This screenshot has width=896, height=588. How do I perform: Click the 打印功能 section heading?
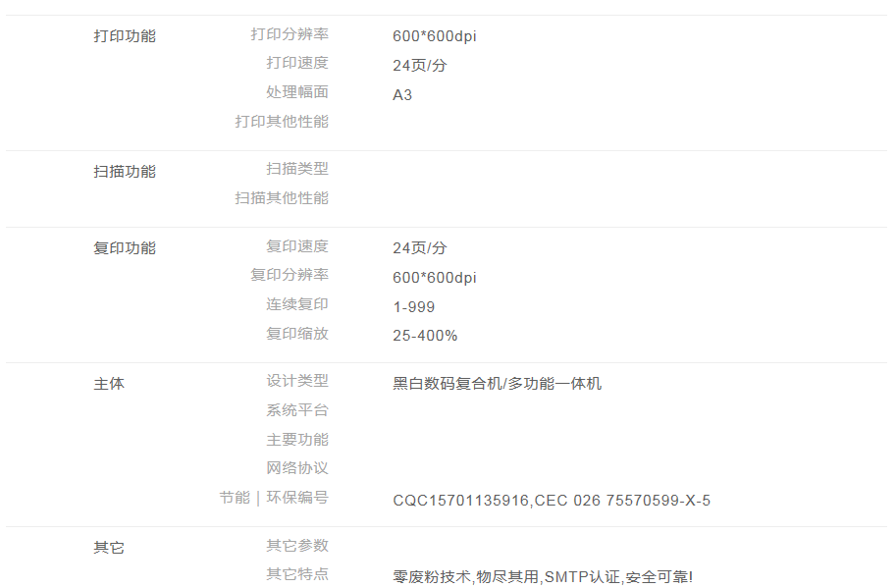(125, 36)
